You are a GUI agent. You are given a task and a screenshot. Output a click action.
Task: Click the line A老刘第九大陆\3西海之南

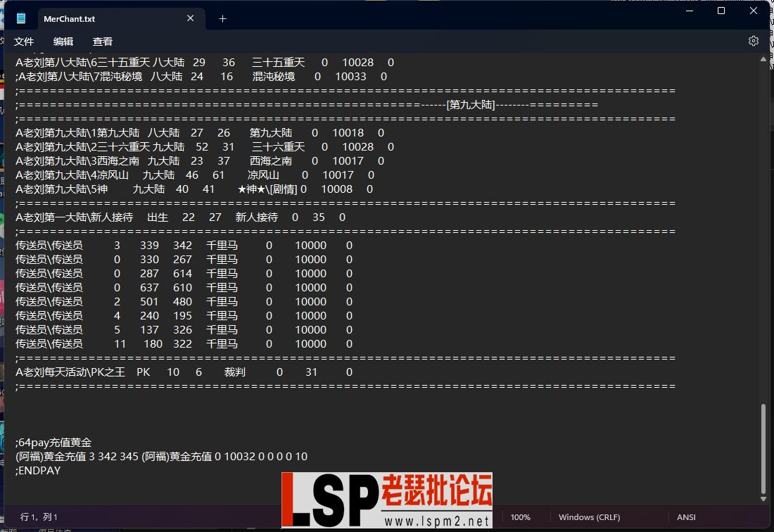200,161
